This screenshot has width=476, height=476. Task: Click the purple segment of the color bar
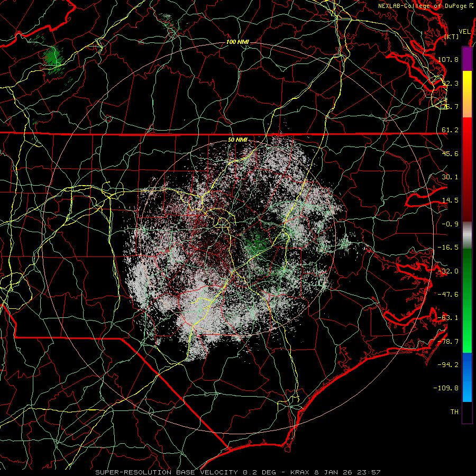(x=467, y=59)
